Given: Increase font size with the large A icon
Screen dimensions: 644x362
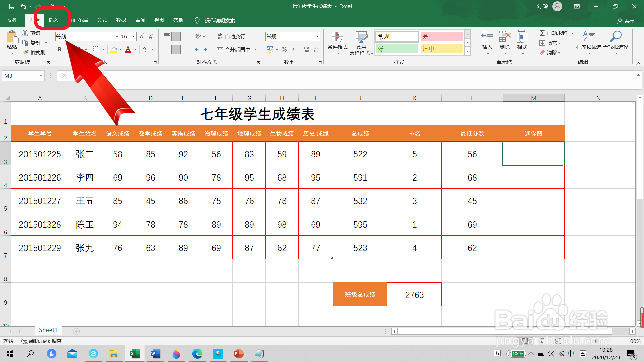Looking at the screenshot, I should [x=142, y=36].
